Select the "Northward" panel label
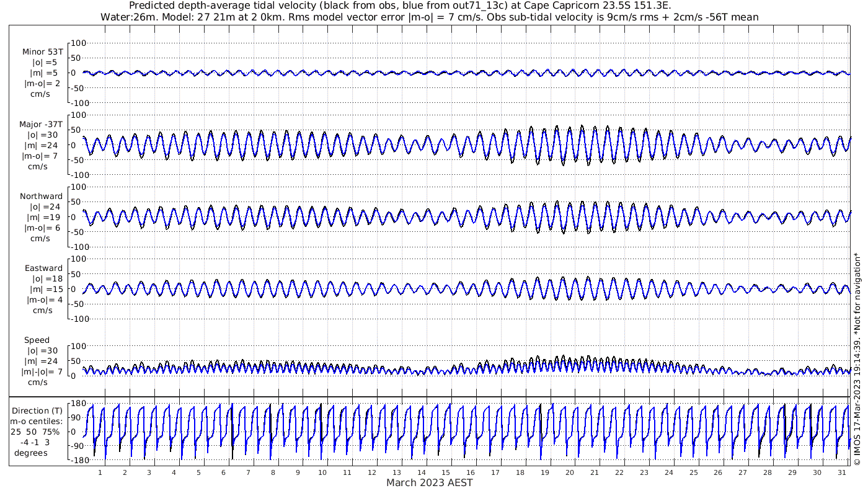The height and width of the screenshot is (496, 868). (41, 197)
